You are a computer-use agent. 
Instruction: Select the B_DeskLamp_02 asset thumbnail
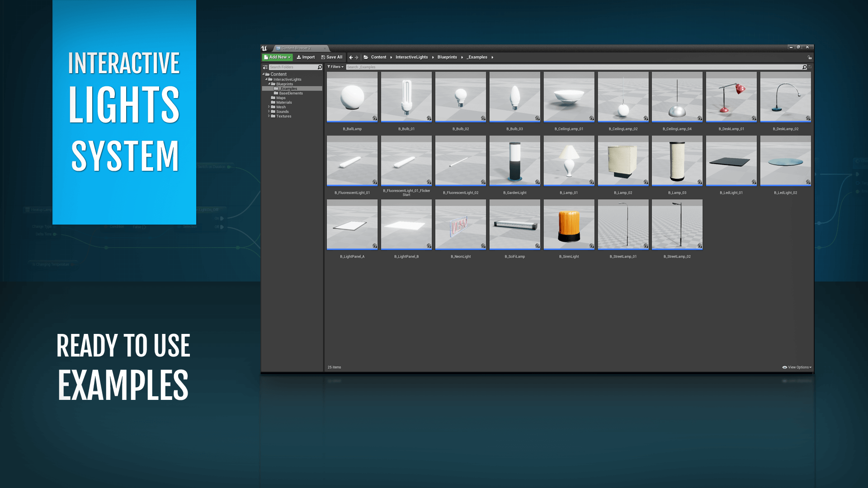(786, 97)
